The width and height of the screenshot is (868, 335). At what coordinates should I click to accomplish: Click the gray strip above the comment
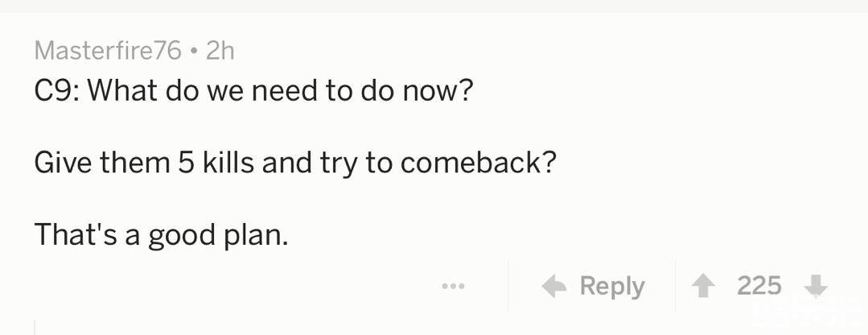coord(434,6)
